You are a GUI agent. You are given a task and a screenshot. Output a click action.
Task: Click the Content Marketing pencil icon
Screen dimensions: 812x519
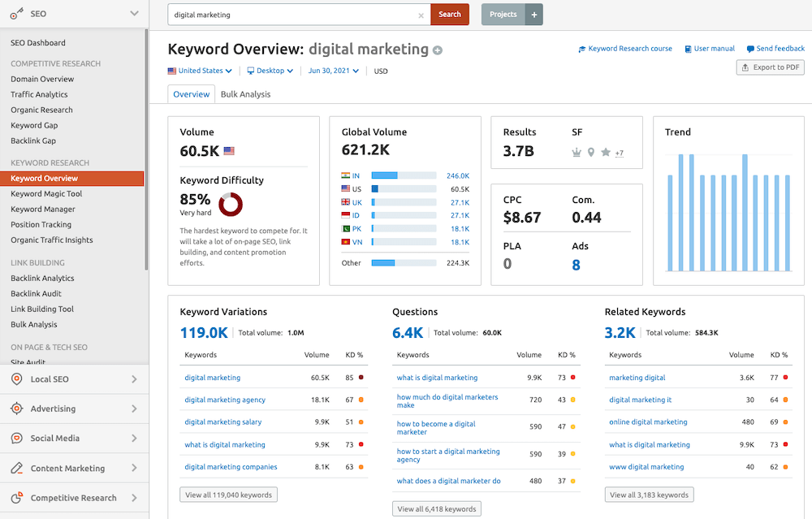pyautogui.click(x=16, y=469)
